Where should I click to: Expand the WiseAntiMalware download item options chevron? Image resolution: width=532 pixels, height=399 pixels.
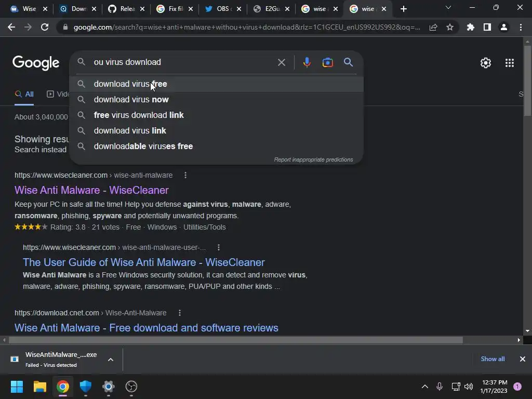click(111, 360)
